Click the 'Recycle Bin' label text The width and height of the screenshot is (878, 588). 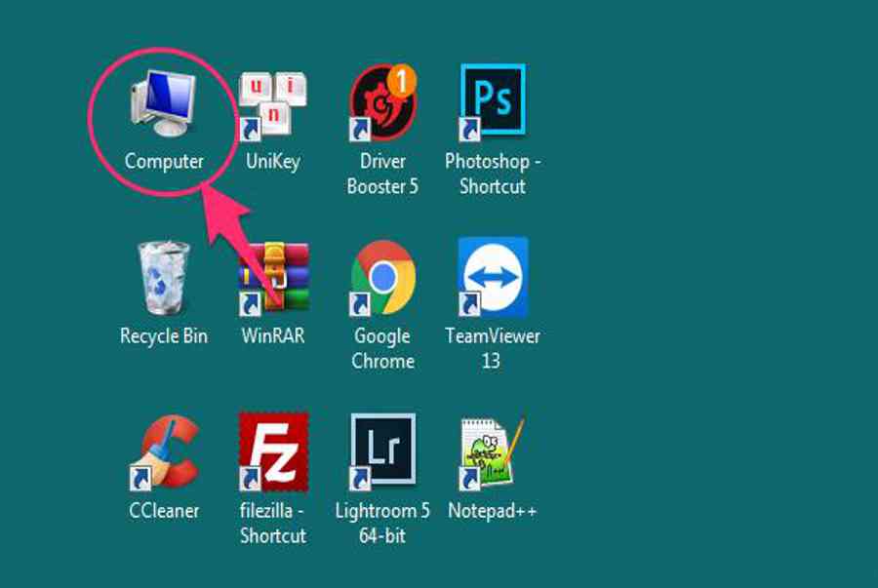(164, 335)
